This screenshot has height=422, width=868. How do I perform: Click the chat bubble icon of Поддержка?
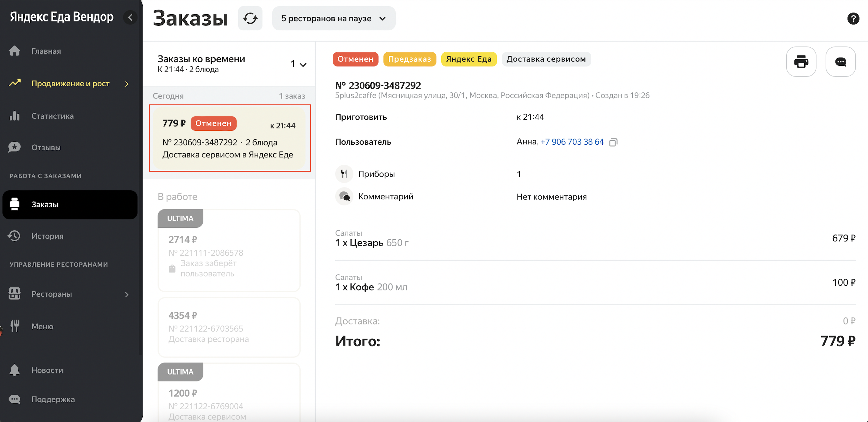click(15, 399)
